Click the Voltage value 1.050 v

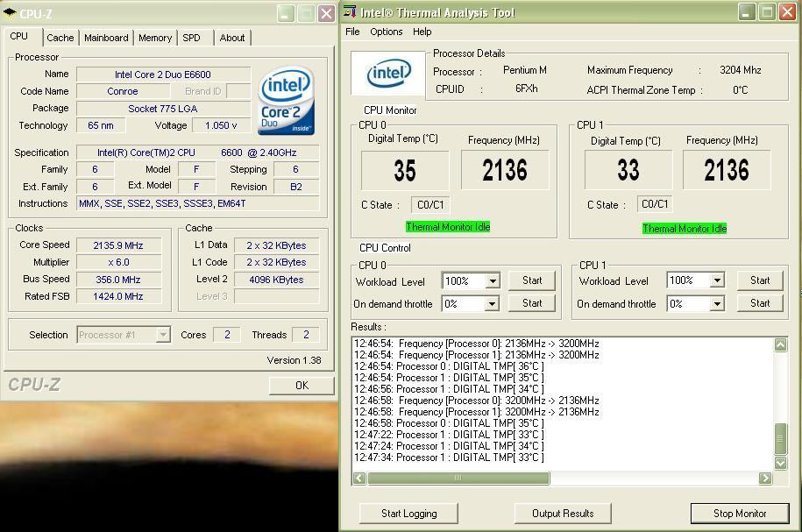click(x=221, y=125)
